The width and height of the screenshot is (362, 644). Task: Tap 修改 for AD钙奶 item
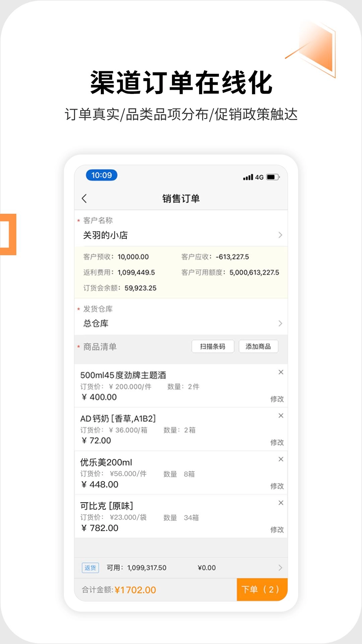point(277,442)
